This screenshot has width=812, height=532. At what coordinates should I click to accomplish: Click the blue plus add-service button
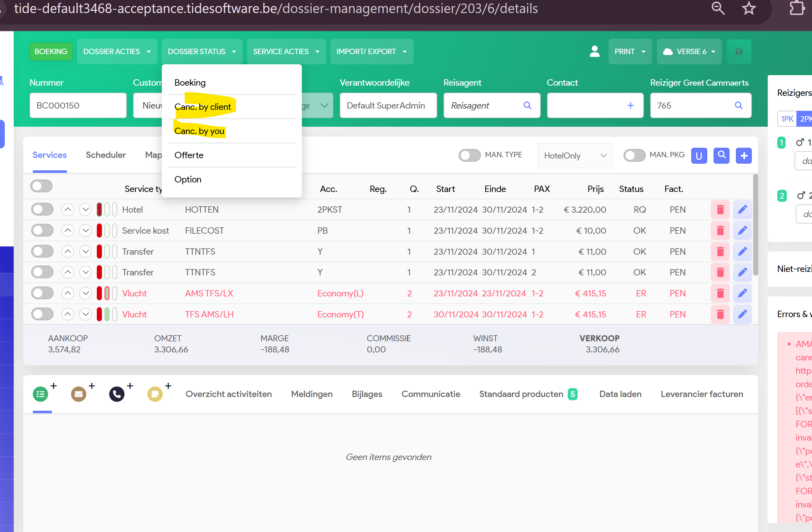click(744, 155)
